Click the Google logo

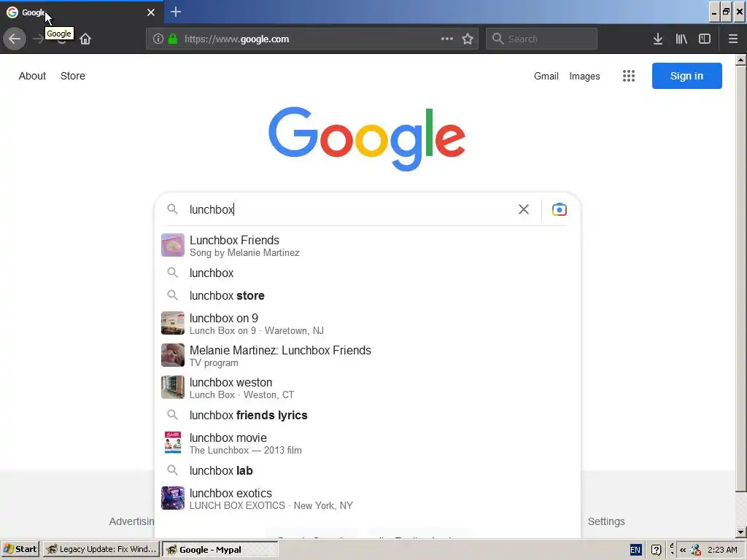pyautogui.click(x=367, y=139)
